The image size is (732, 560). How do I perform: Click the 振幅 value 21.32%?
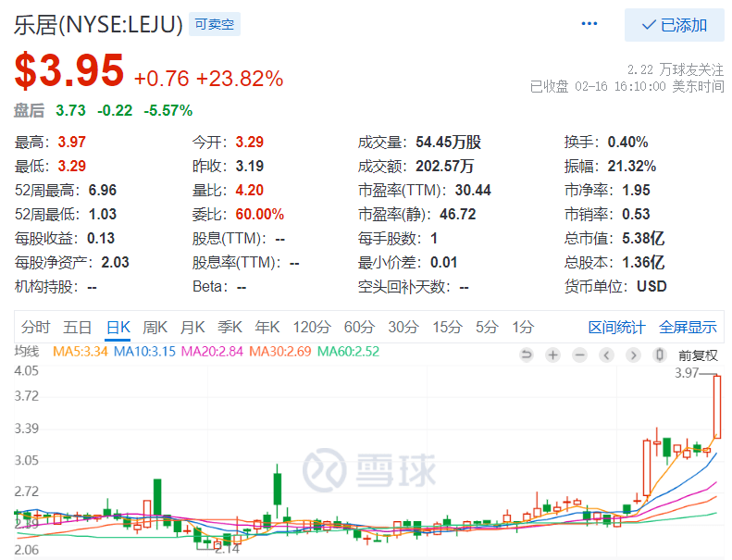[632, 166]
